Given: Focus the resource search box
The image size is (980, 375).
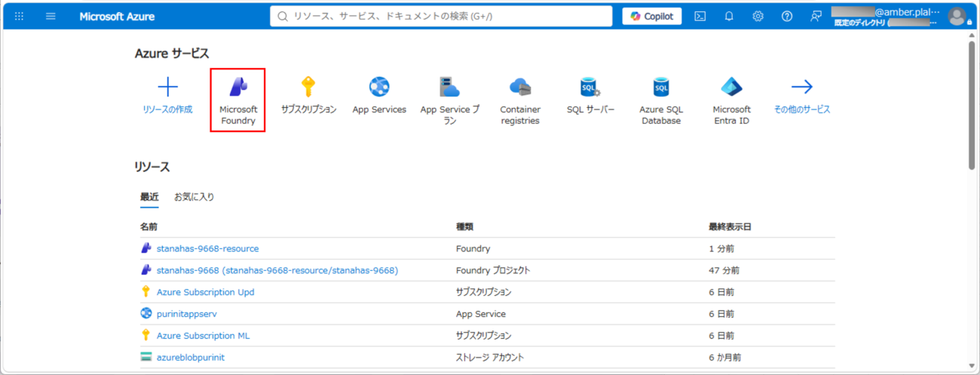Looking at the screenshot, I should (x=441, y=16).
